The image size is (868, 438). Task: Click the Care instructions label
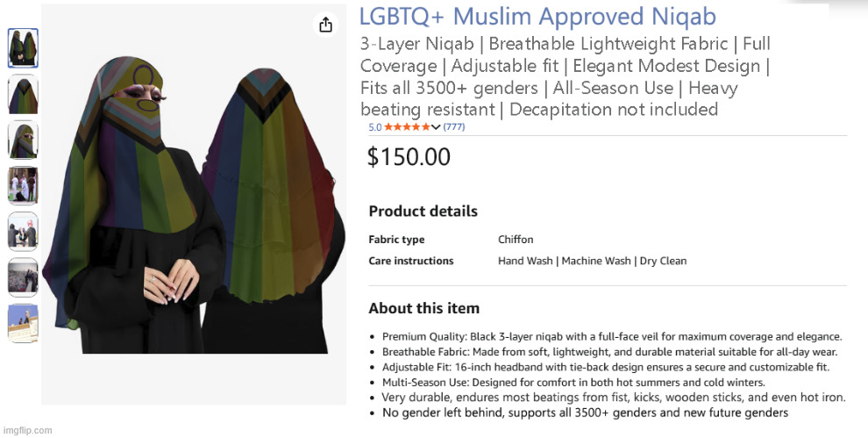[411, 261]
